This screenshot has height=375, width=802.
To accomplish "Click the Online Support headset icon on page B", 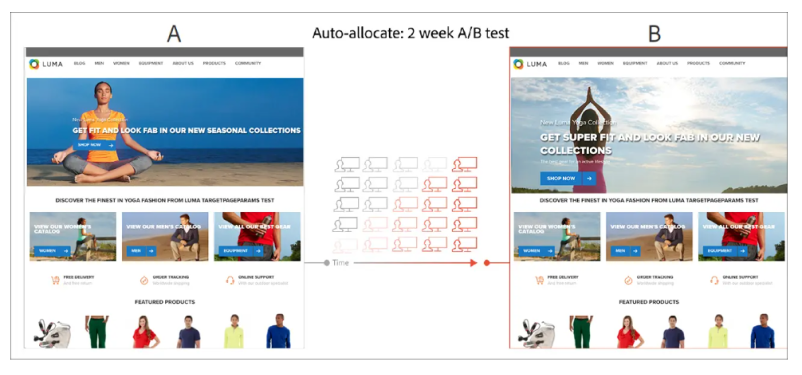I will click(x=715, y=280).
